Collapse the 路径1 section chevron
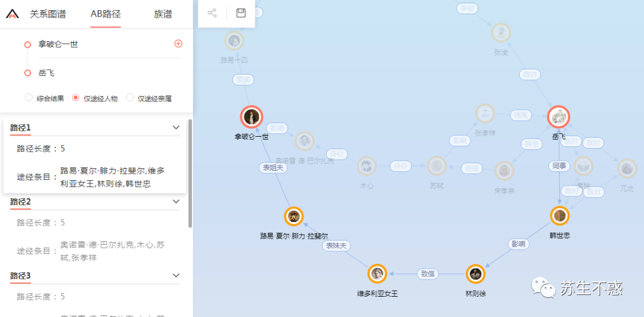 pyautogui.click(x=176, y=128)
